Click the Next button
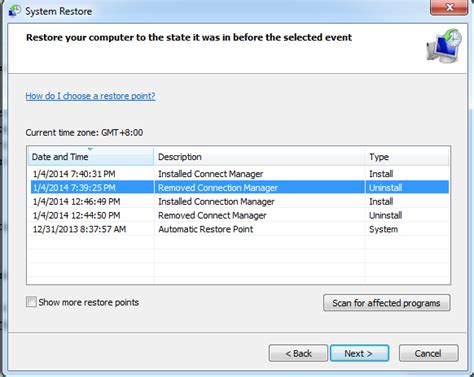The width and height of the screenshot is (474, 377). tap(359, 353)
